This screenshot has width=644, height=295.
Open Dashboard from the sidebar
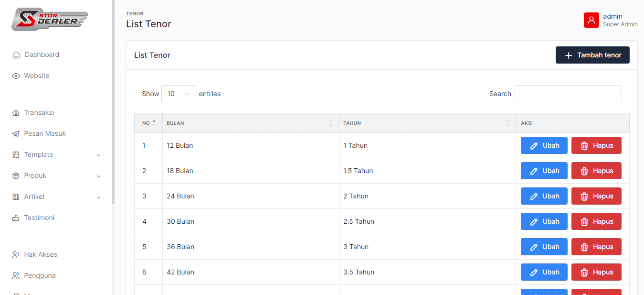42,55
